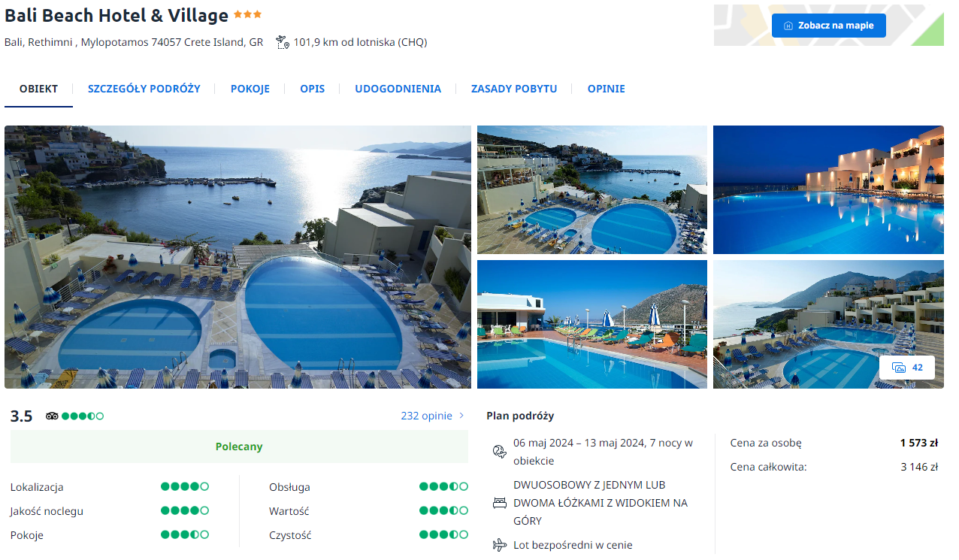Select the UDOGODNIENIA tab

(x=398, y=89)
